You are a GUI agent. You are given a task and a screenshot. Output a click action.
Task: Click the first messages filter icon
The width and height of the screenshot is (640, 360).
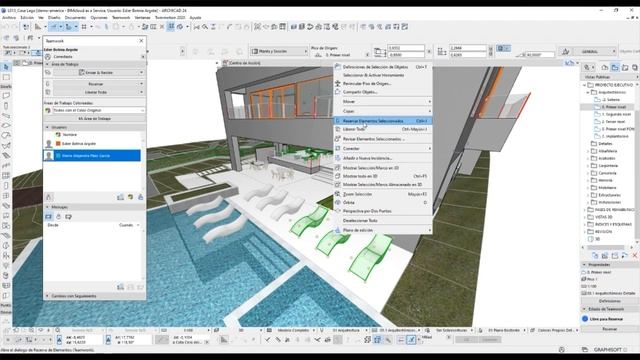[49, 217]
